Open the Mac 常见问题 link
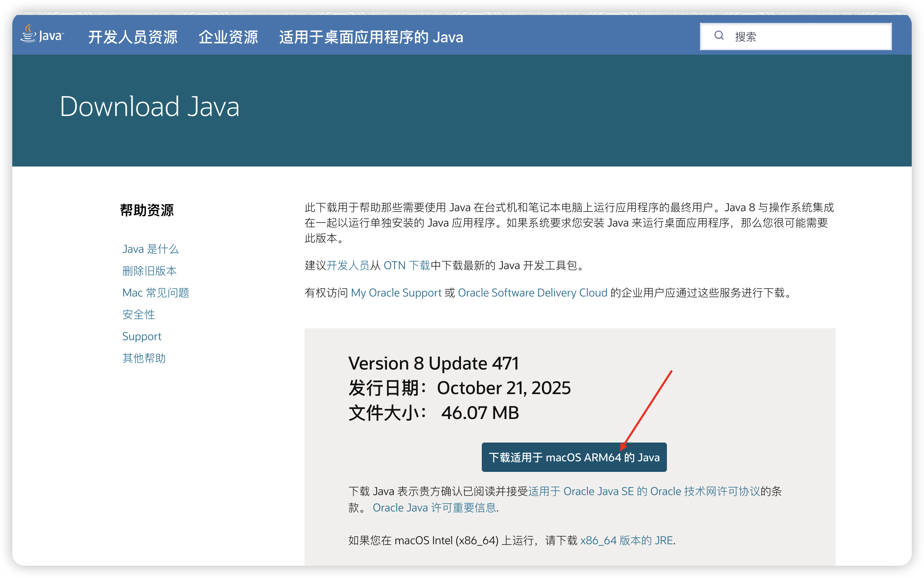Screen dimensions: 924x578 point(155,293)
